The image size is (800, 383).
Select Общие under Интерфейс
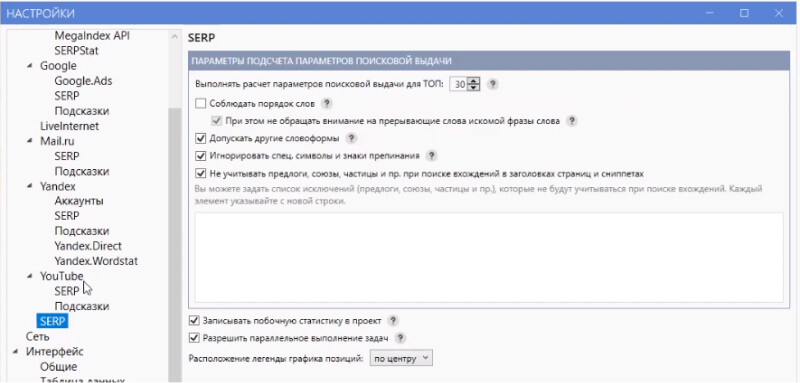59,367
